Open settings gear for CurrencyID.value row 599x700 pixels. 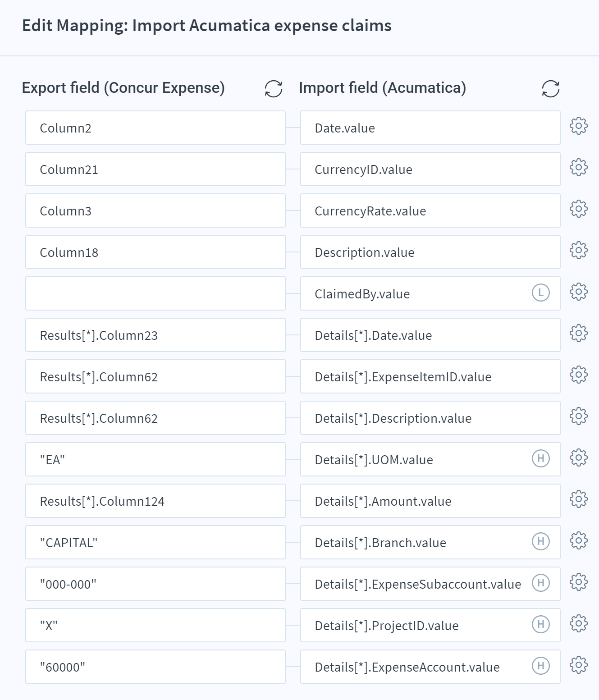[579, 167]
